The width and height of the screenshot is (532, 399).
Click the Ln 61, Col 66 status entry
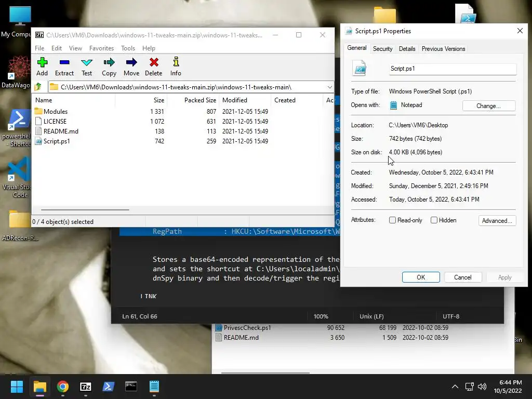click(x=139, y=316)
